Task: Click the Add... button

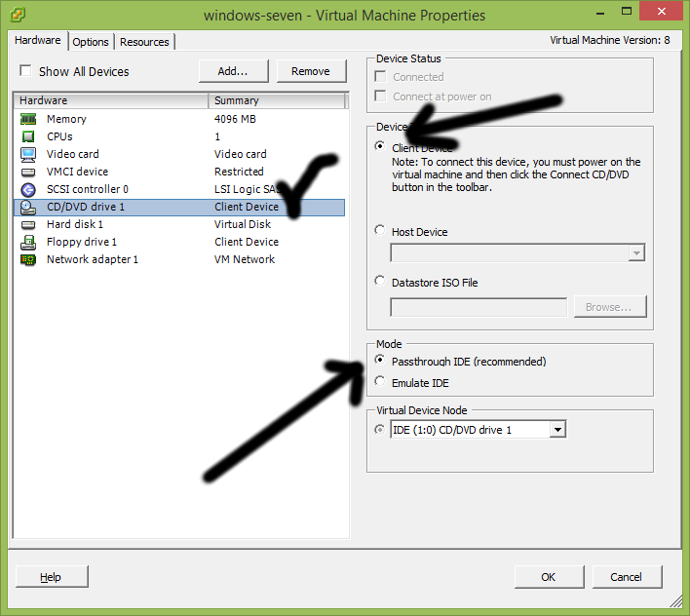Action: 233,71
